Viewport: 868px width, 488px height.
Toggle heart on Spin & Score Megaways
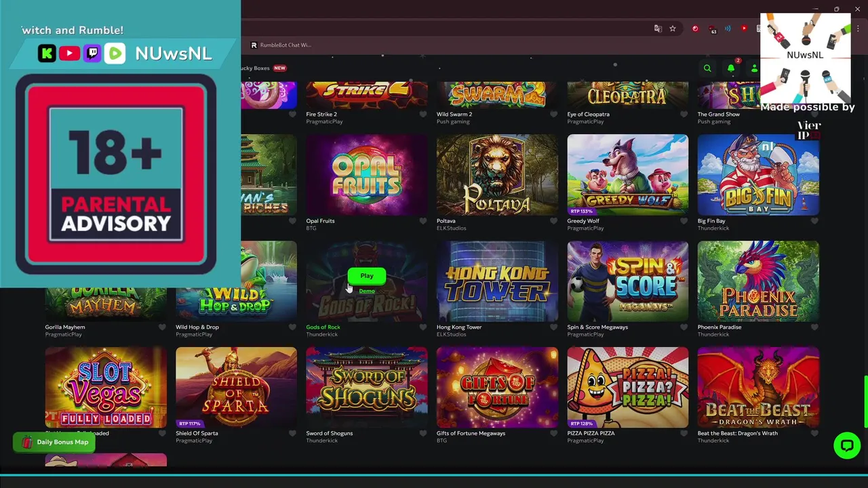[684, 327]
